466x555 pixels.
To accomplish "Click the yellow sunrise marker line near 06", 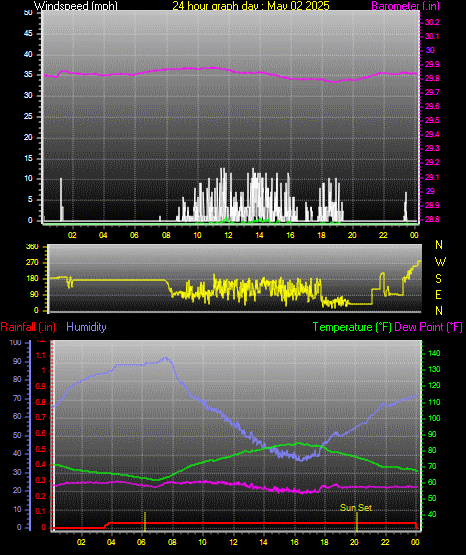I will click(x=145, y=521).
